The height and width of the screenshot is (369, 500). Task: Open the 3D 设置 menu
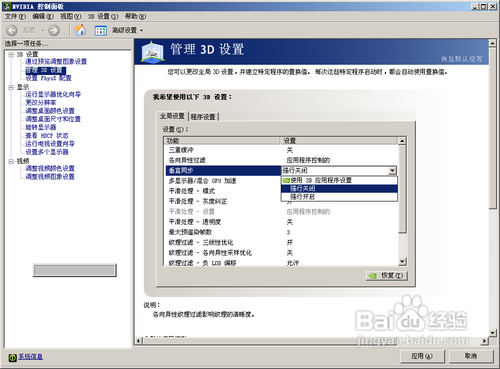pyautogui.click(x=103, y=16)
